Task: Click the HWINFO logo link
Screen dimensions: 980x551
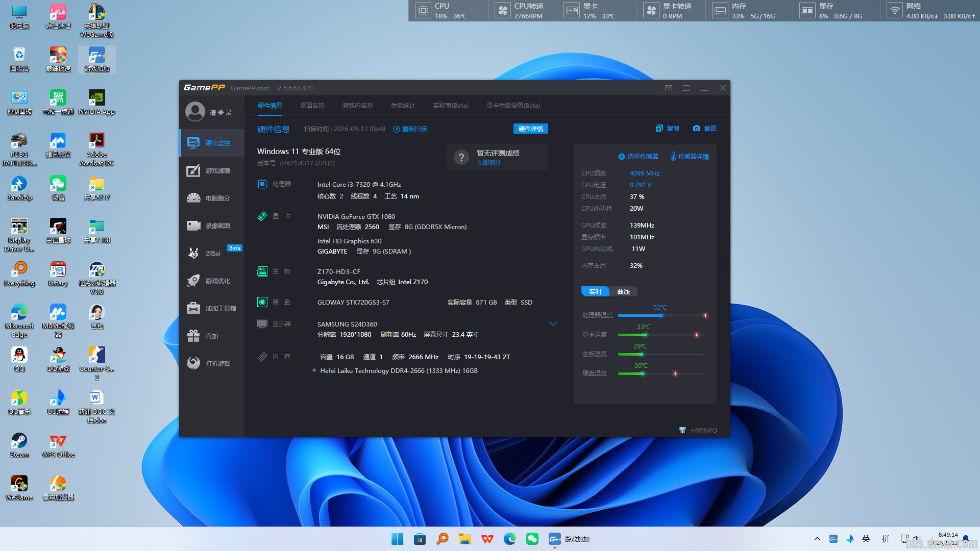Action: click(698, 431)
